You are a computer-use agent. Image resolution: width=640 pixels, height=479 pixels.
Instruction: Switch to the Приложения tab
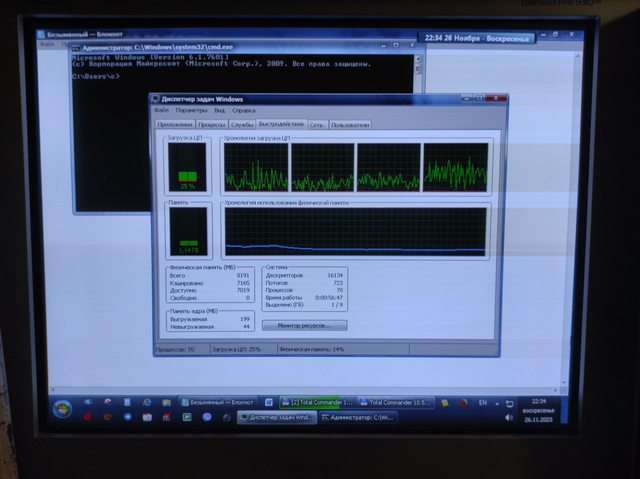175,125
